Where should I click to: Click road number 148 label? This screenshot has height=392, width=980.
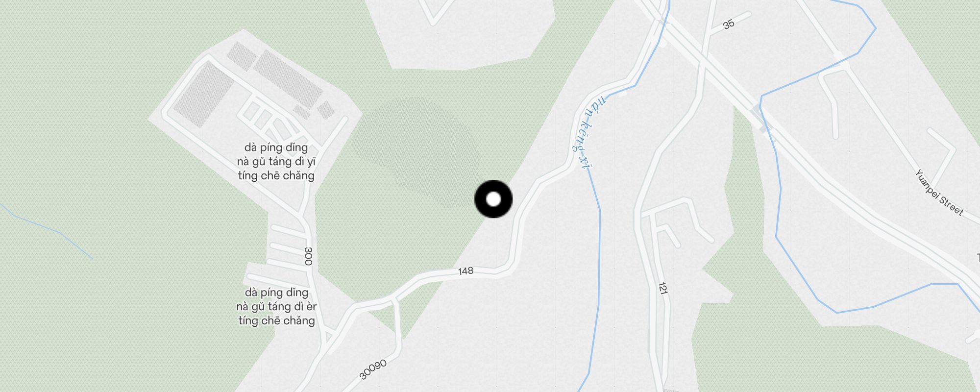(465, 271)
